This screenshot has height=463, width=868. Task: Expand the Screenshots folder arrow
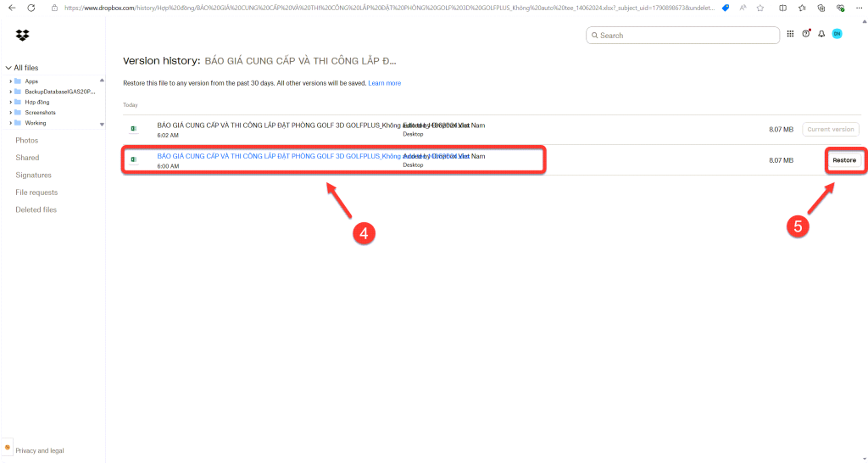coord(11,112)
